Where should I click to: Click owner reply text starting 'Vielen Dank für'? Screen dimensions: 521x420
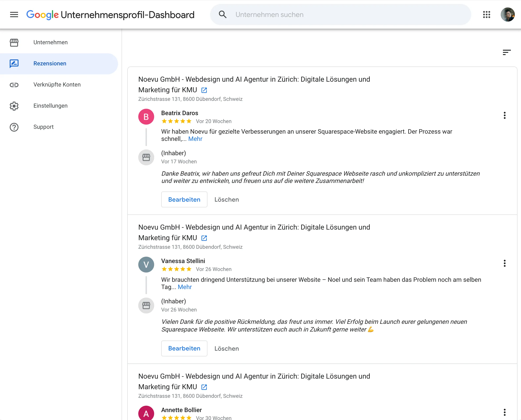tap(314, 325)
